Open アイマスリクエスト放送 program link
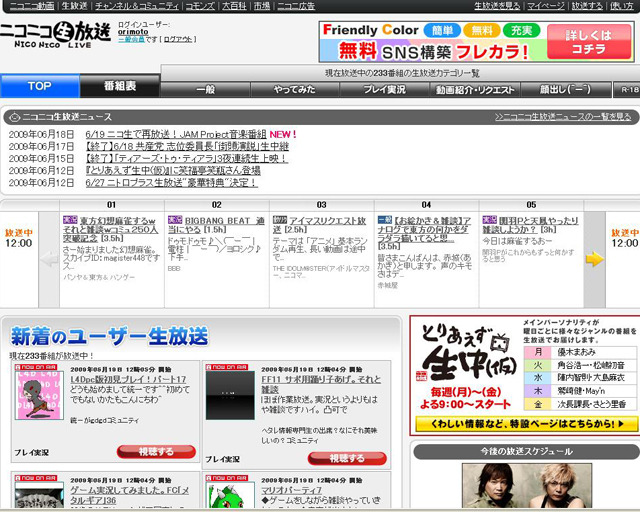 [320, 225]
